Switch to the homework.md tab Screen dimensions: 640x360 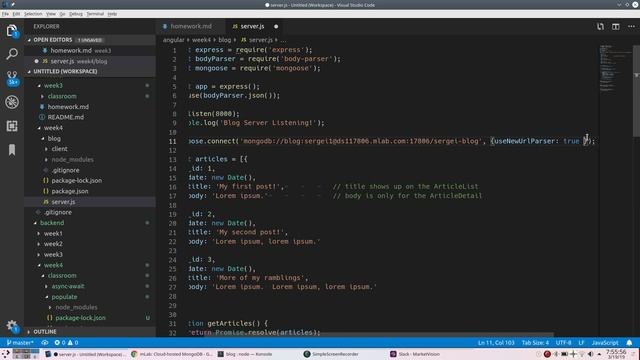[190, 27]
